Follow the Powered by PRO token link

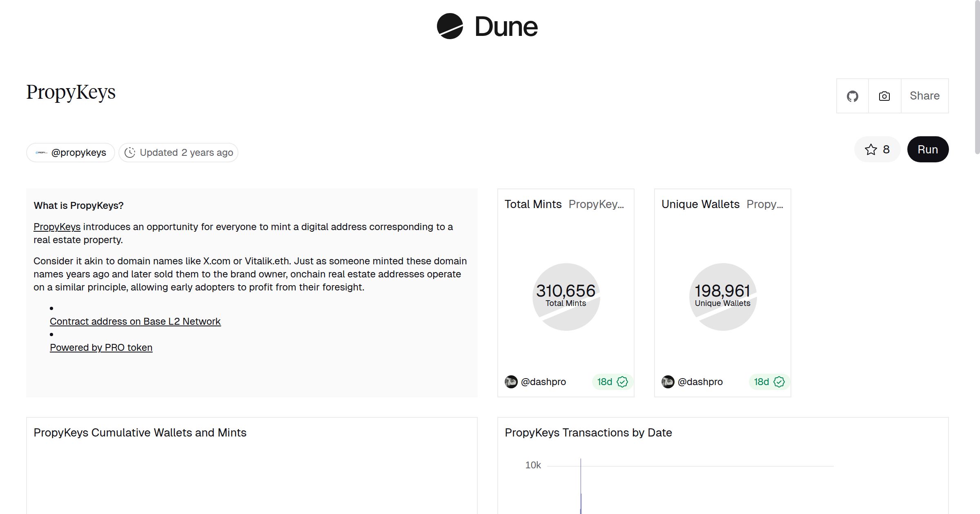coord(101,348)
